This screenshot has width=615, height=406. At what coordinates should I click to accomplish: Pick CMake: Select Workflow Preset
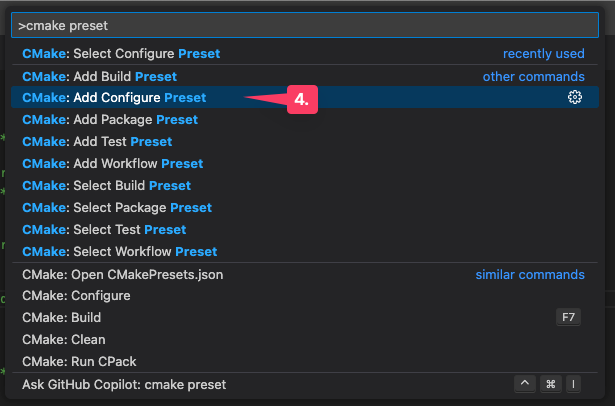click(x=119, y=252)
